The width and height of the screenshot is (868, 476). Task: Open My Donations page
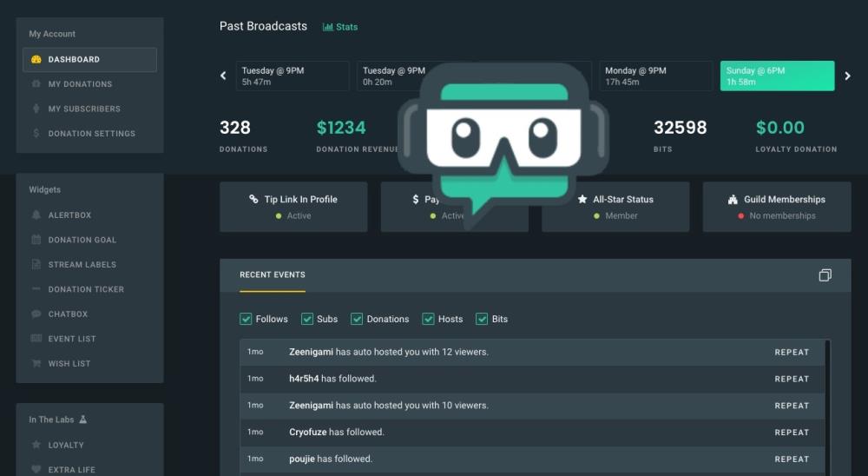(80, 84)
